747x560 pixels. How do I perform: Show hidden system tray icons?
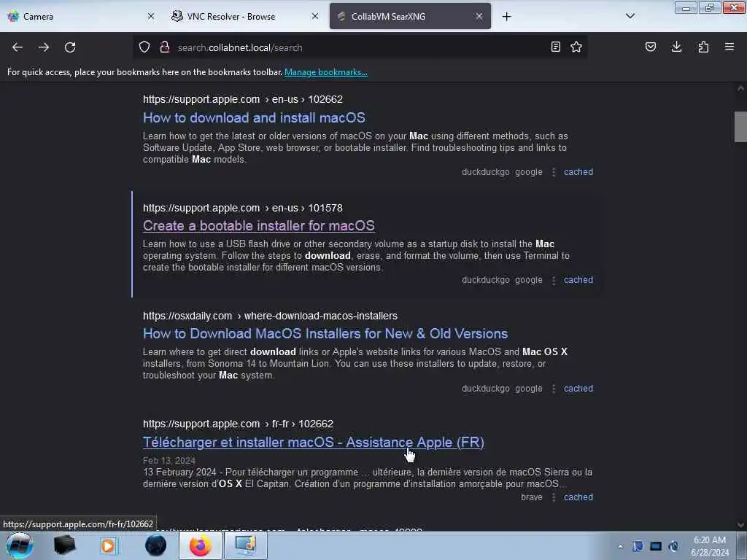(620, 546)
